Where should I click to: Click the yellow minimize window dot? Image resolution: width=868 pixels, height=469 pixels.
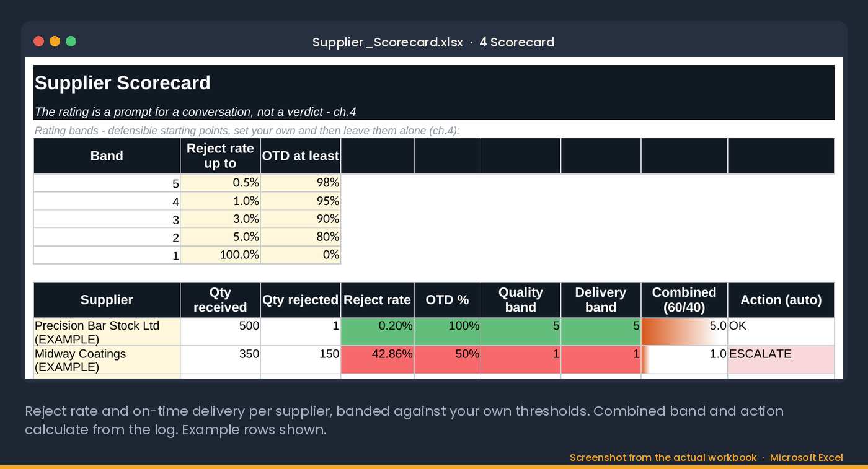[55, 42]
